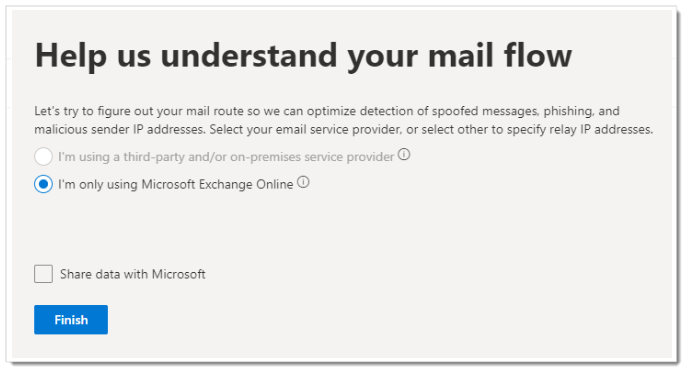Open info tooltip next to Microsoft Exchange Online
The image size is (682, 369).
point(303,182)
